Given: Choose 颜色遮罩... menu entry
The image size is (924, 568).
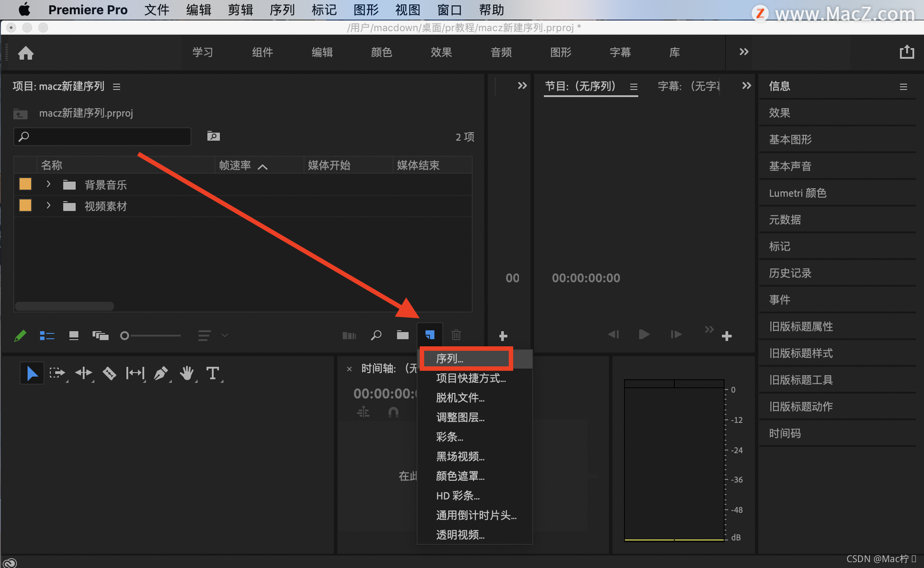Looking at the screenshot, I should coord(475,476).
